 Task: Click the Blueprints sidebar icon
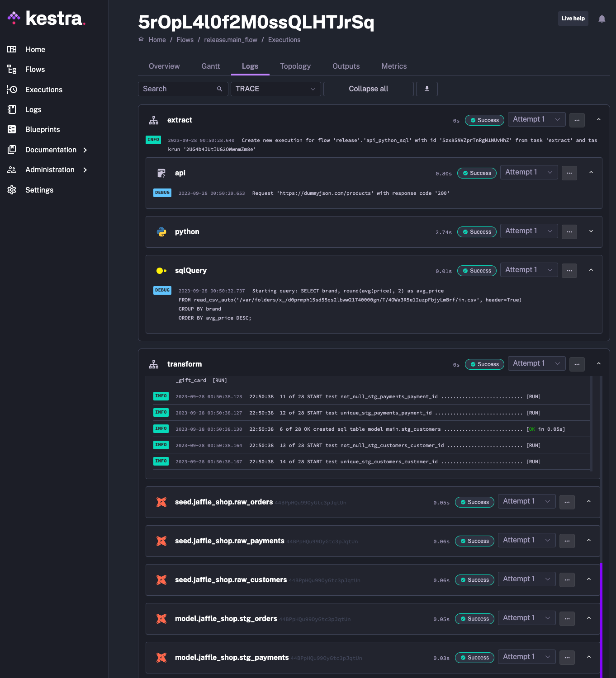coord(12,129)
